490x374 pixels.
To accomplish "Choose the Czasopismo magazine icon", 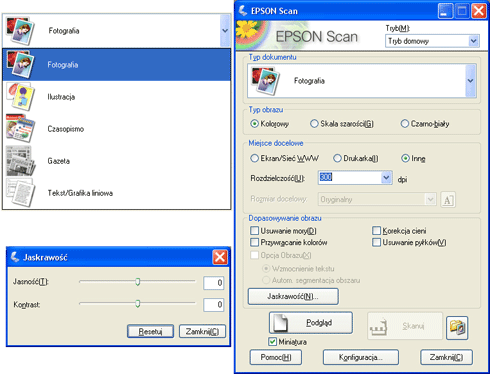I will (x=21, y=129).
